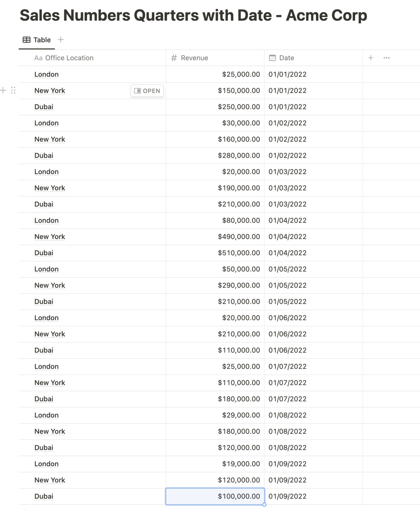Image resolution: width=420 pixels, height=510 pixels.
Task: Select the page title Sales Numbers Quarters
Action: (193, 15)
